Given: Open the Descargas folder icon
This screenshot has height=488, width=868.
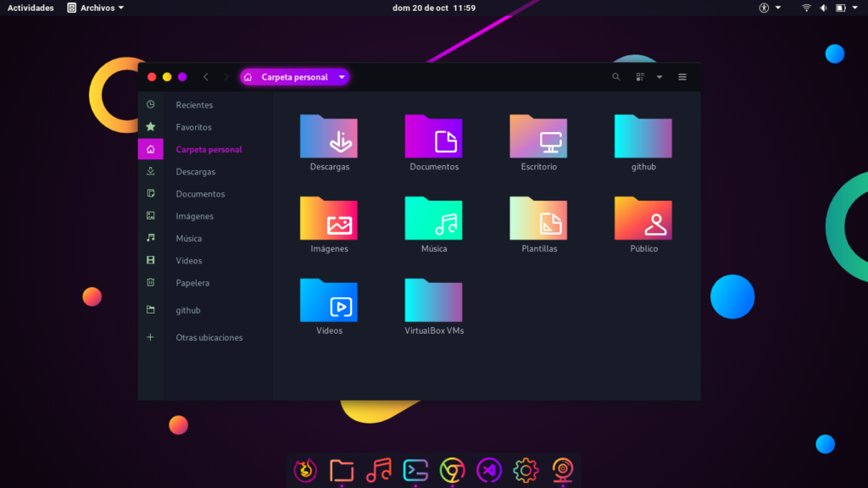Looking at the screenshot, I should point(329,136).
